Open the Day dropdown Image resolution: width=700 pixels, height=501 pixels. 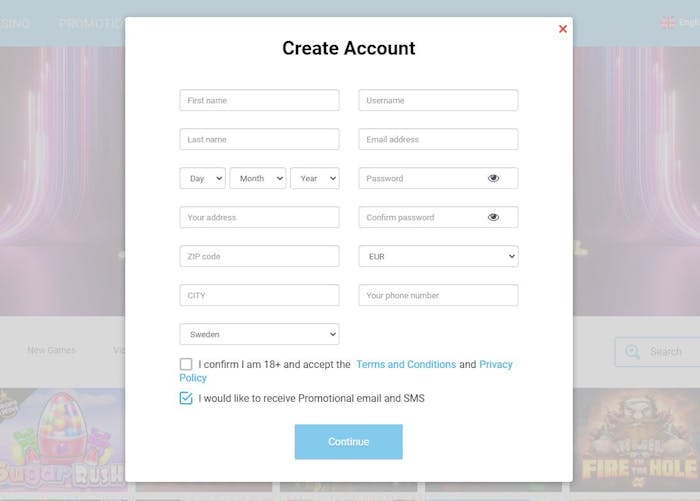[202, 178]
